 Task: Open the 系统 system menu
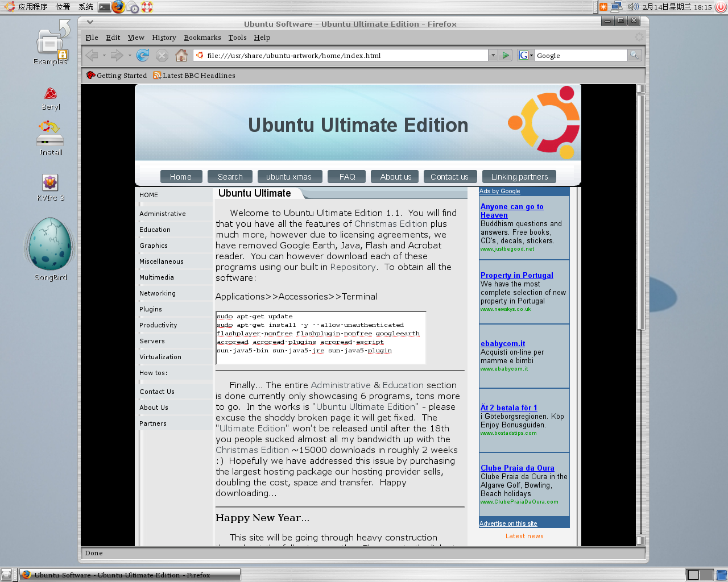tap(86, 7)
